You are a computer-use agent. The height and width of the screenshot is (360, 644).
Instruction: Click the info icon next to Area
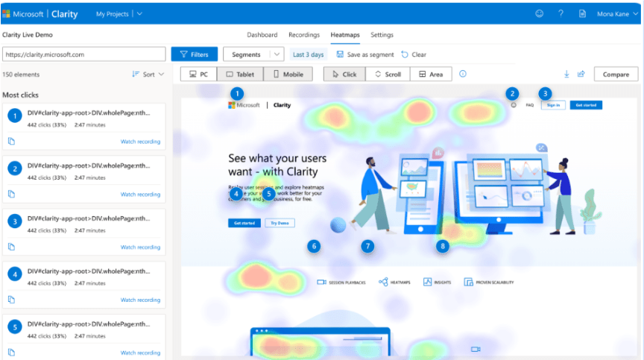click(463, 74)
